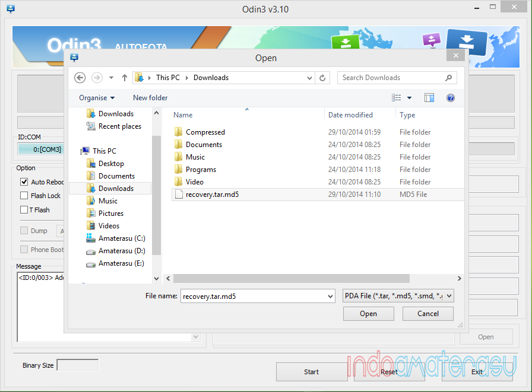Select drive Amaterasu (D:)
532x392 pixels.
pos(116,251)
